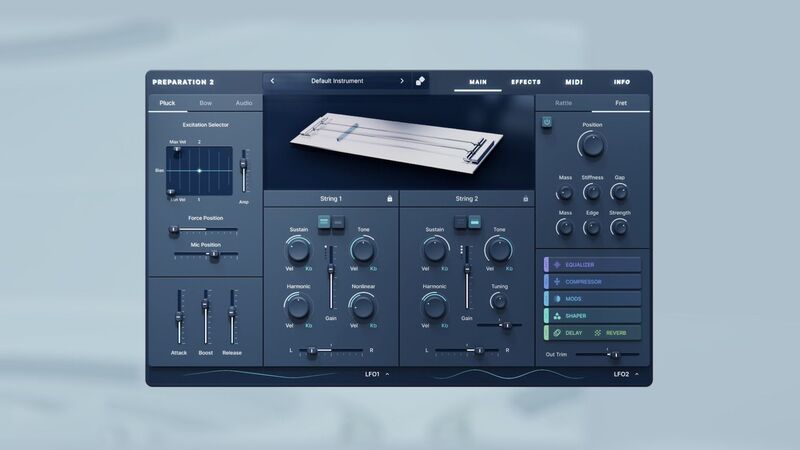Screen dimensions: 800x450
Task: Click the Compressor effect icon
Action: pyautogui.click(x=557, y=282)
